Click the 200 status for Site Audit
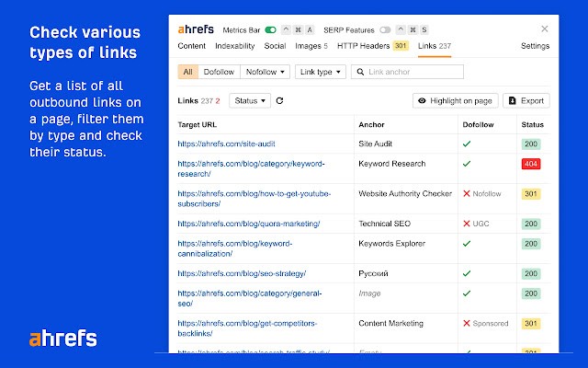The image size is (588, 368). 531,144
